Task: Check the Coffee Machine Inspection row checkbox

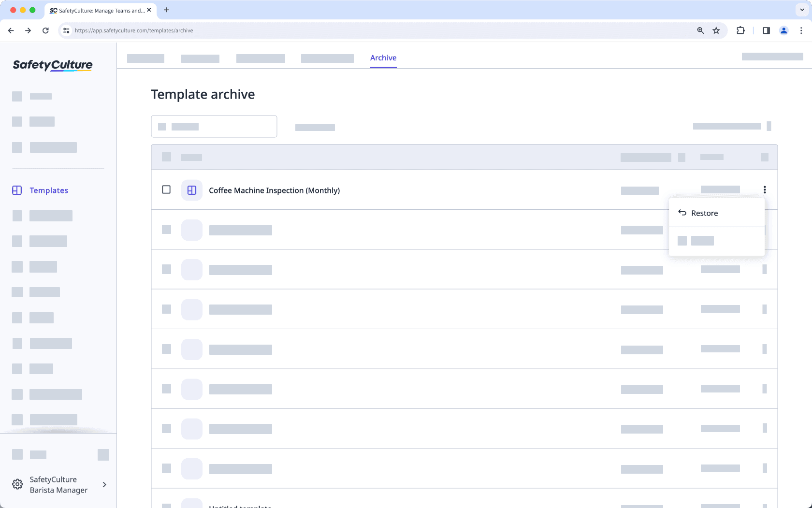Action: (166, 190)
